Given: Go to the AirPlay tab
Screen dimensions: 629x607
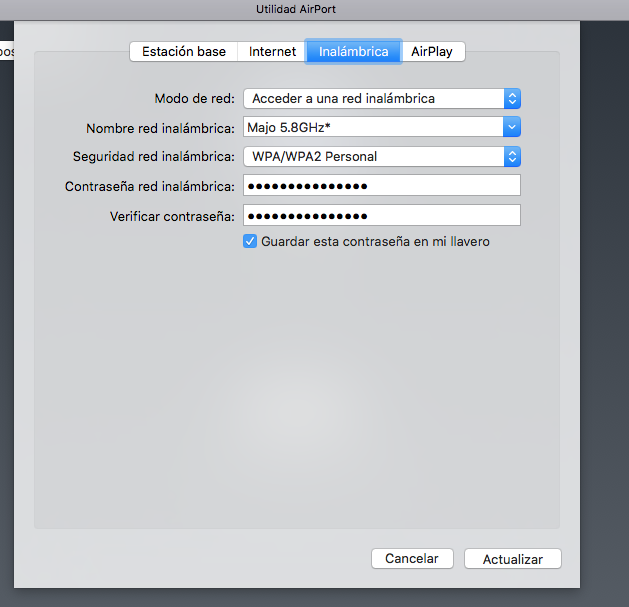Looking at the screenshot, I should pos(432,51).
